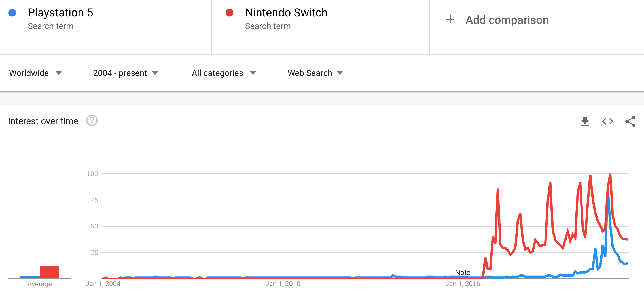Click the Add comparison button
This screenshot has width=644, height=292.
point(507,20)
